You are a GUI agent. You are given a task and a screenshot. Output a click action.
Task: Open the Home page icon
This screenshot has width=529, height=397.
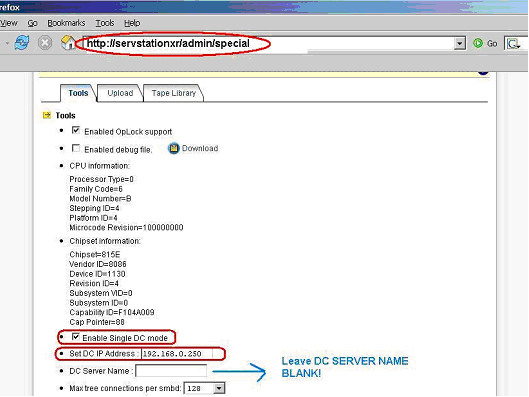[x=68, y=43]
